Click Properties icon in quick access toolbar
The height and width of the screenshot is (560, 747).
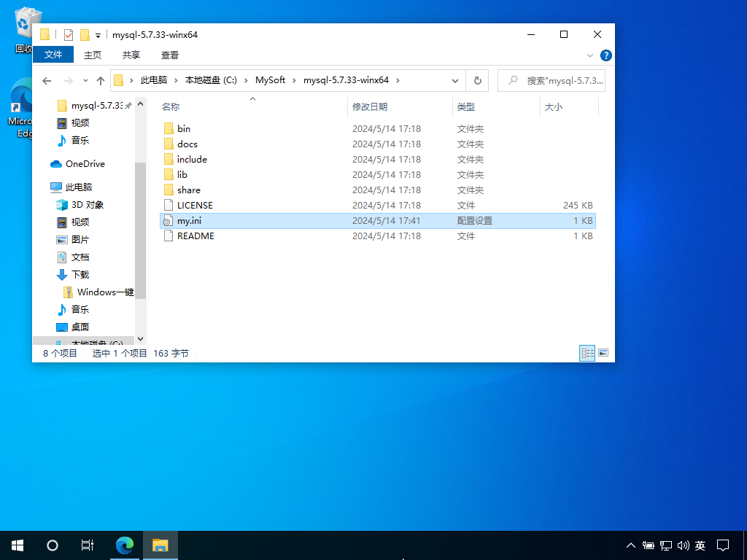click(x=69, y=34)
